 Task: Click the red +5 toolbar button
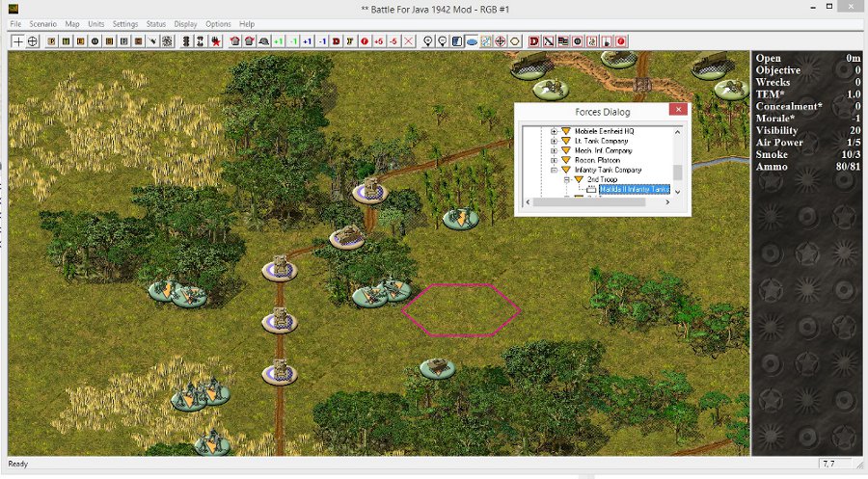pyautogui.click(x=379, y=41)
